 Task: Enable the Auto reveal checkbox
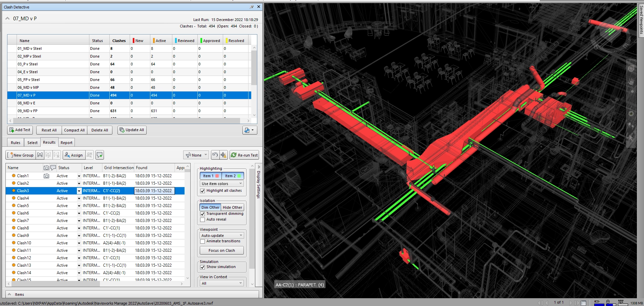[x=202, y=220]
